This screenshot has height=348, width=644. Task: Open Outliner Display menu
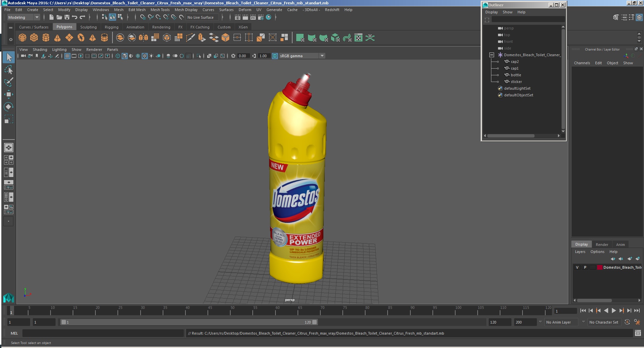(491, 12)
